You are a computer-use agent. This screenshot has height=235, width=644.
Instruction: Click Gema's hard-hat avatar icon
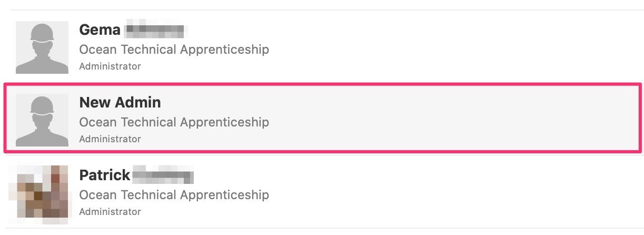pyautogui.click(x=42, y=47)
